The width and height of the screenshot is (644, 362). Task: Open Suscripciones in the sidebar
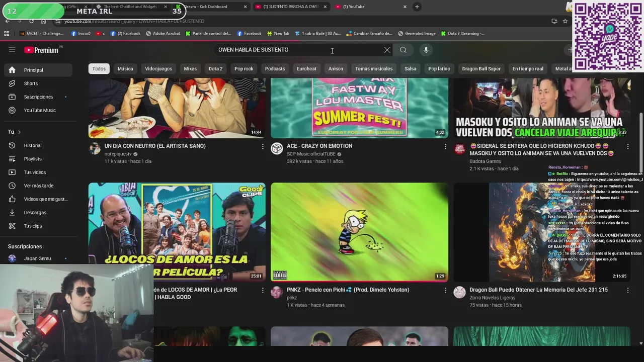click(38, 97)
